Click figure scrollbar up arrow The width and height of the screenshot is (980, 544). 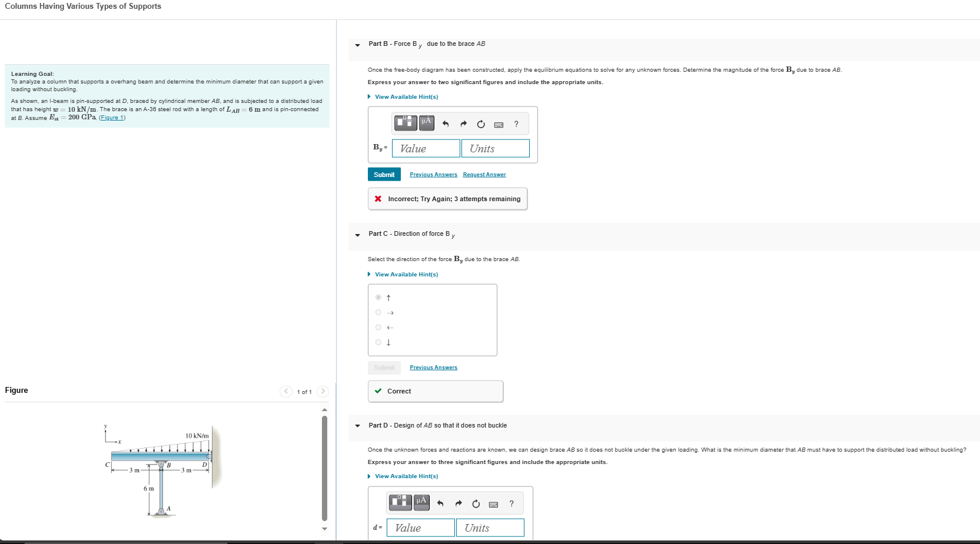tap(324, 410)
